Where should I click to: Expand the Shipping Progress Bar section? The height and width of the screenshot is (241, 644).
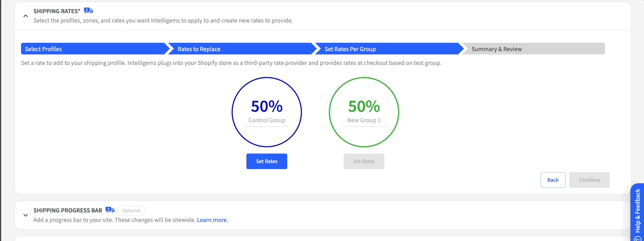tap(26, 215)
